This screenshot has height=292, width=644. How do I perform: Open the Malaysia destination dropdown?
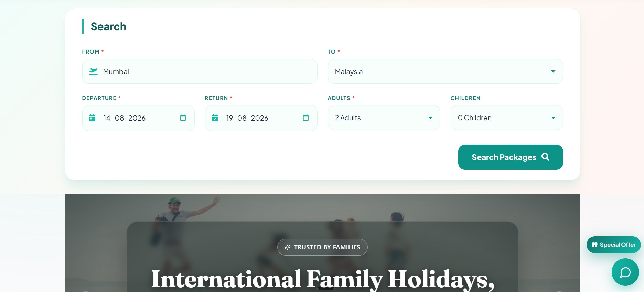(445, 71)
